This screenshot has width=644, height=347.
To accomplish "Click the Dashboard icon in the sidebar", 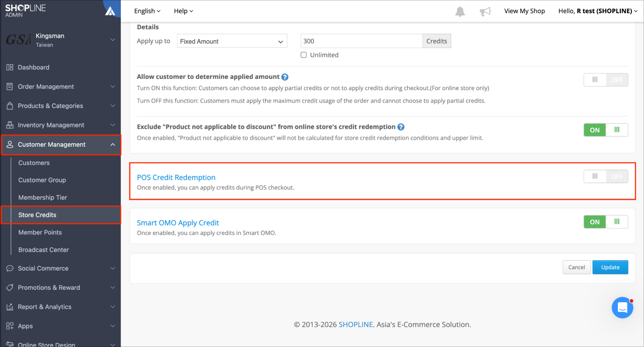I will [x=10, y=67].
